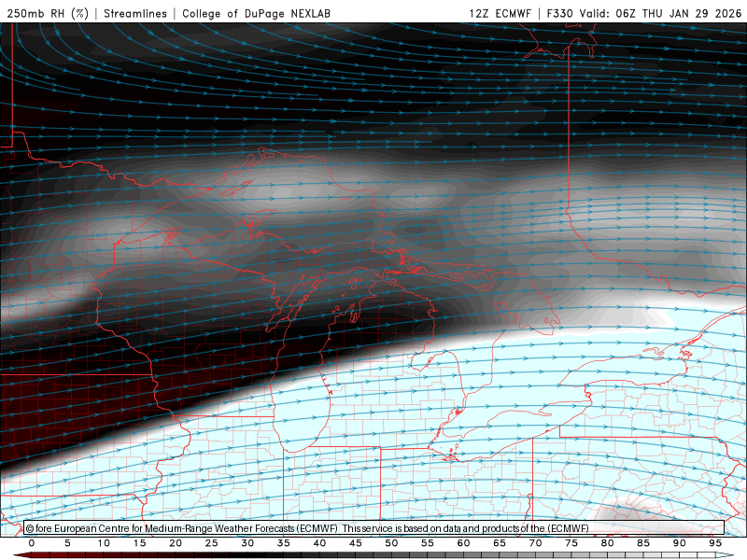Click the 15 value on color scale
Screen dimensions: 747x560
(139, 543)
